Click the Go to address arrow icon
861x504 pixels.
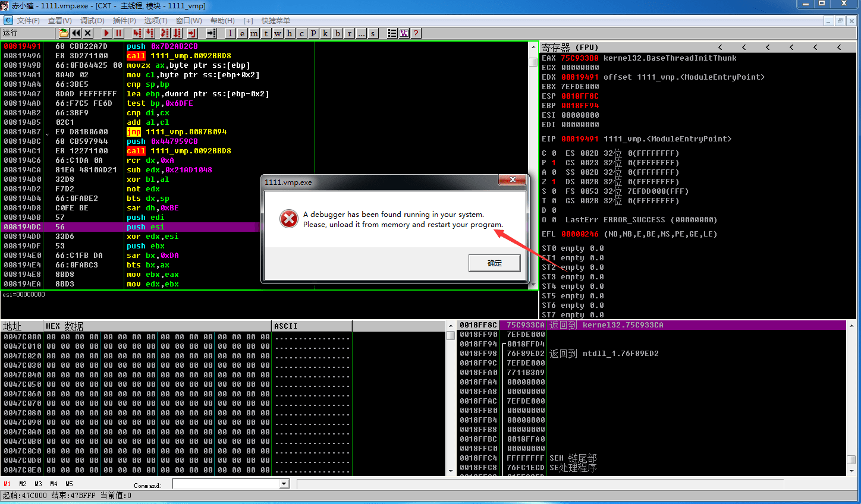tap(211, 33)
